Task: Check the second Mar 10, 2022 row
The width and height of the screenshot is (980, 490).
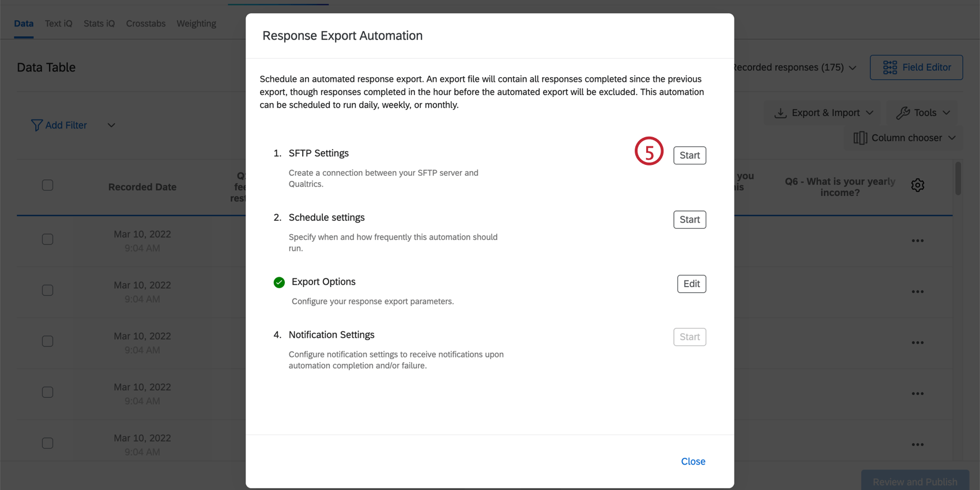Action: tap(48, 290)
